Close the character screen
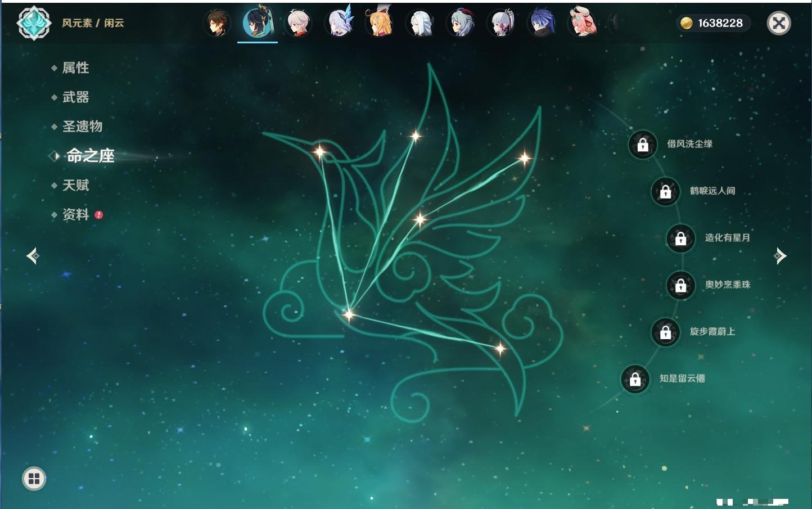 [779, 23]
